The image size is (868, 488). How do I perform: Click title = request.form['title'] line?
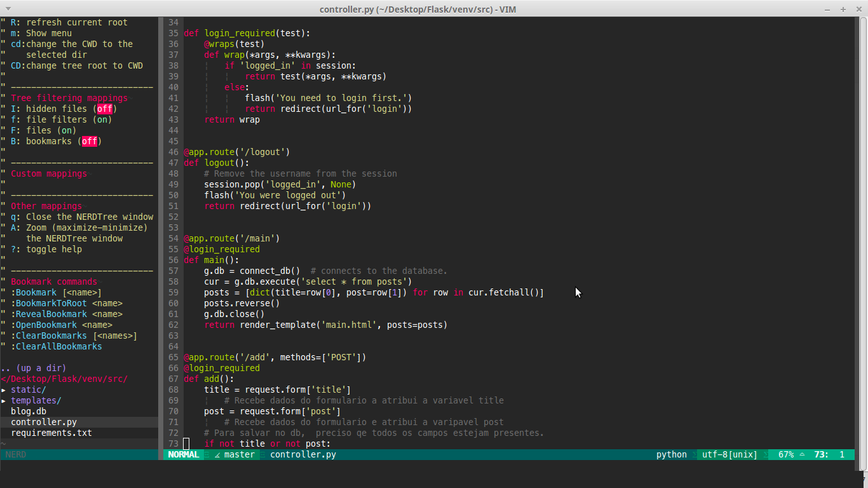coord(278,390)
